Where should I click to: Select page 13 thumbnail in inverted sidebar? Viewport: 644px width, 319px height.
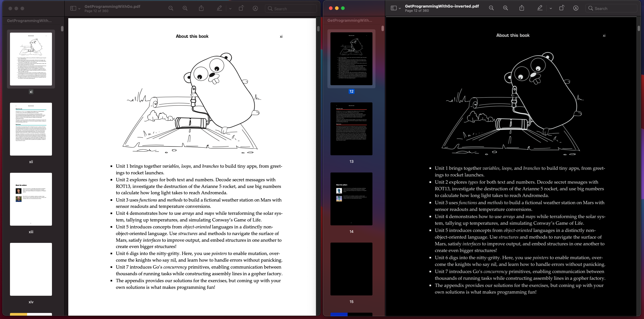pos(351,129)
